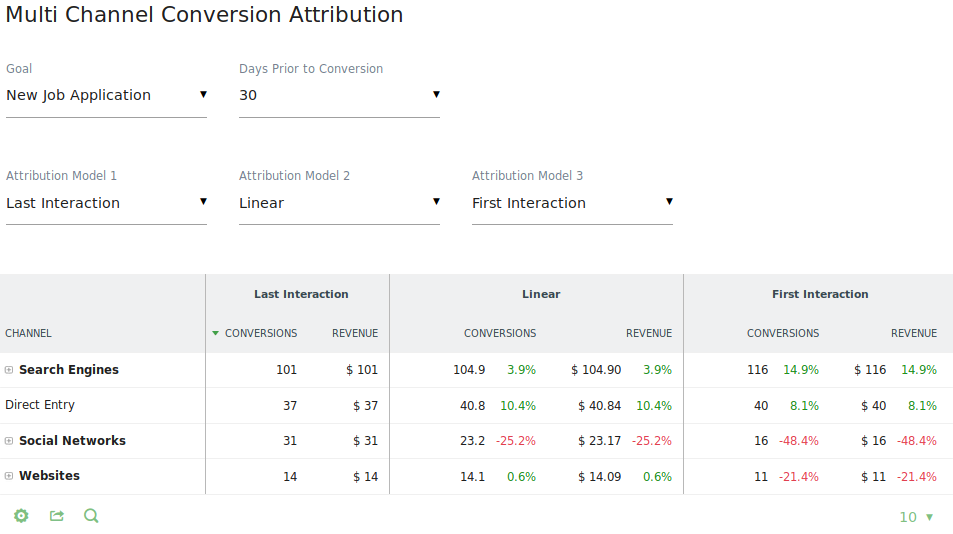Sort by Linear Conversions column header

[500, 333]
